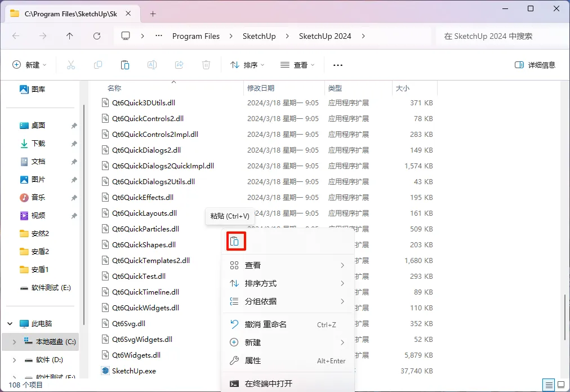Sort by the Name (名称) column header
The width and height of the screenshot is (570, 392).
tap(114, 88)
